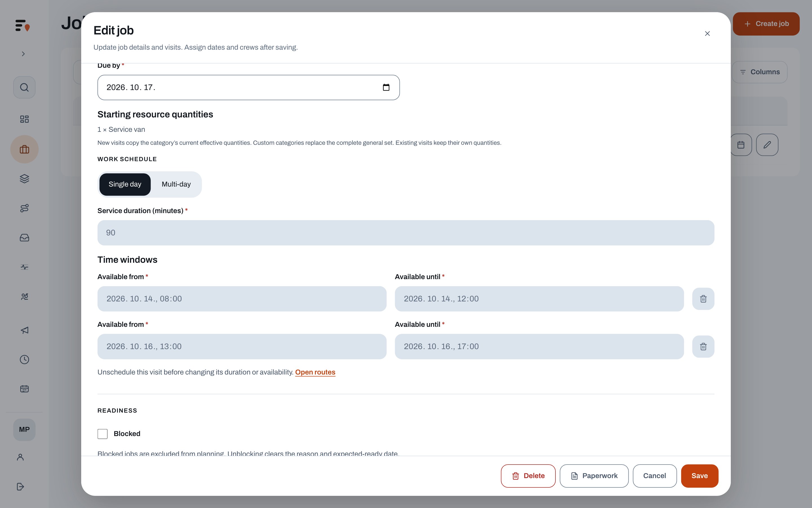The height and width of the screenshot is (508, 812).
Task: Click the logout icon
Action: (21, 487)
